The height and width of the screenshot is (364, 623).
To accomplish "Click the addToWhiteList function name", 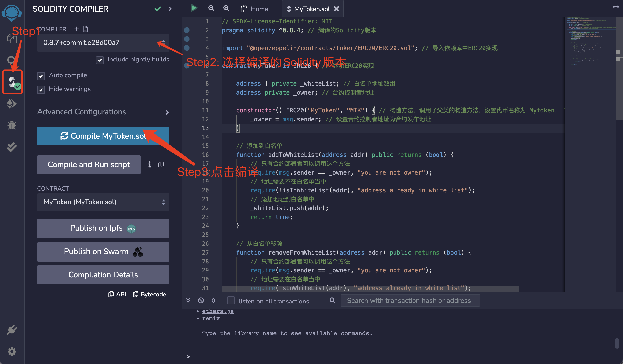I will click(293, 155).
